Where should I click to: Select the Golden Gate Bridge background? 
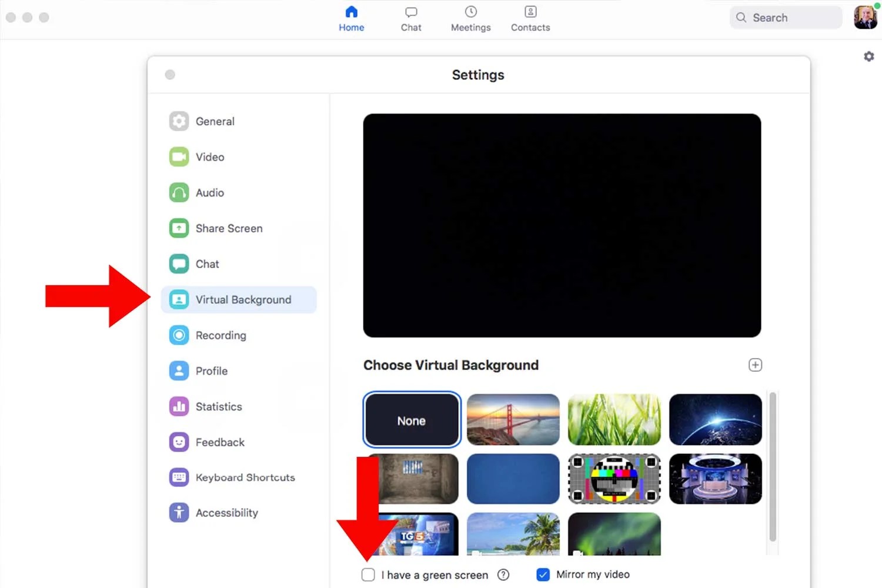[x=513, y=420]
